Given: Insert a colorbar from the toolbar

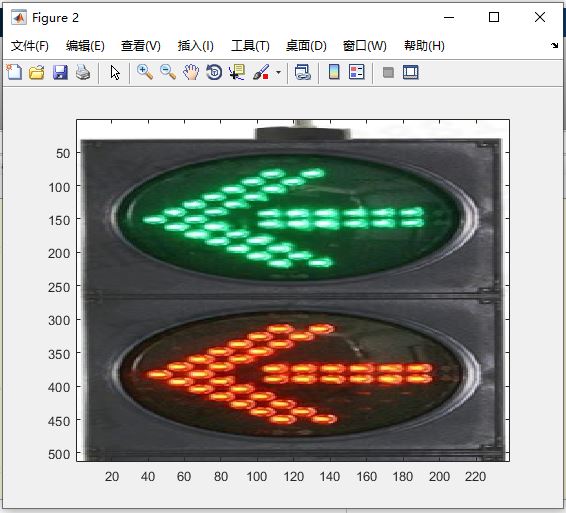Looking at the screenshot, I should [334, 72].
